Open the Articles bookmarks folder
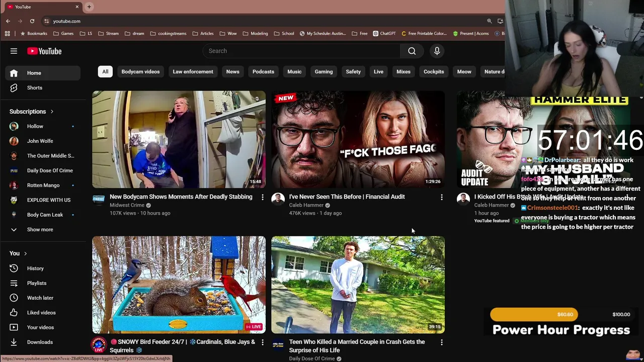644x362 pixels. pyautogui.click(x=203, y=33)
